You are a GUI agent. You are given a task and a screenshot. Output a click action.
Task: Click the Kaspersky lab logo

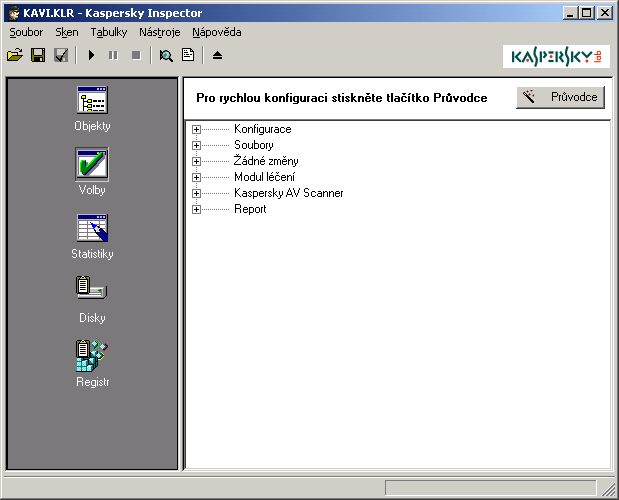coord(556,57)
